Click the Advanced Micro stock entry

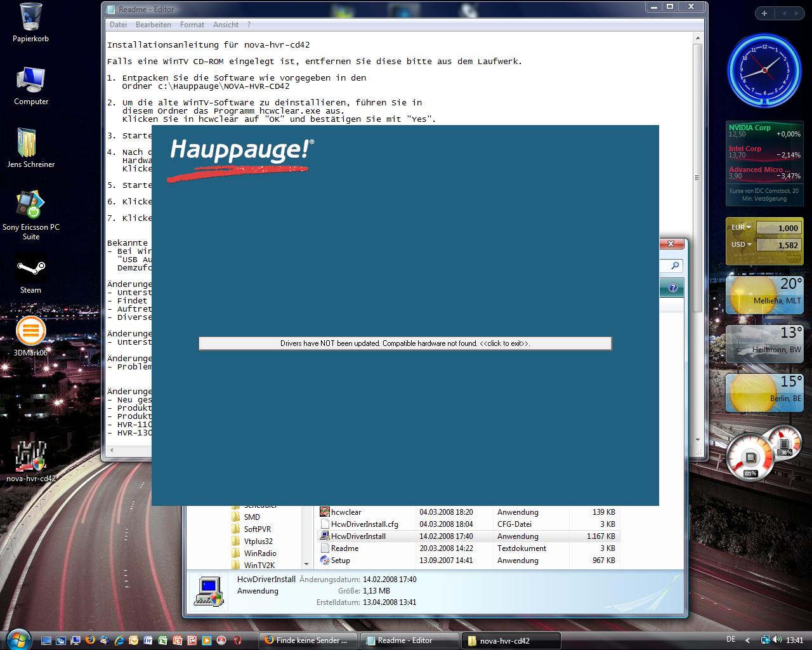click(764, 173)
